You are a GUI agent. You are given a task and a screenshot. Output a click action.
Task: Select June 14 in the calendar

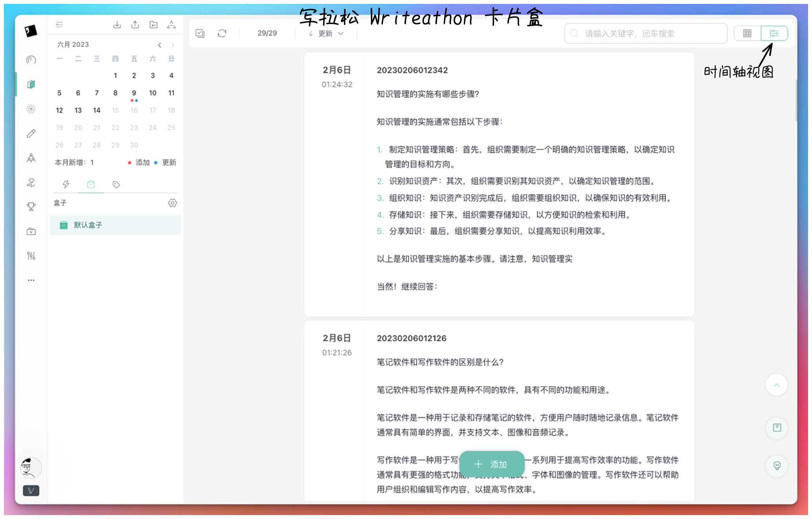96,111
